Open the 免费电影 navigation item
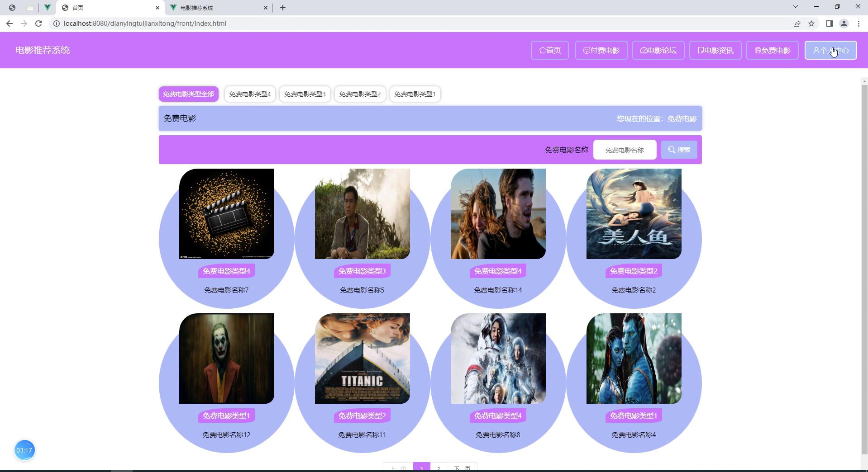This screenshot has height=472, width=868. 772,50
